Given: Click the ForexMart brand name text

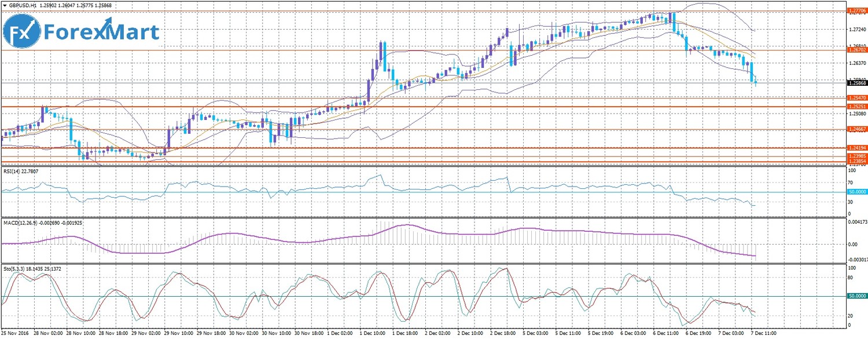Looking at the screenshot, I should [x=102, y=32].
